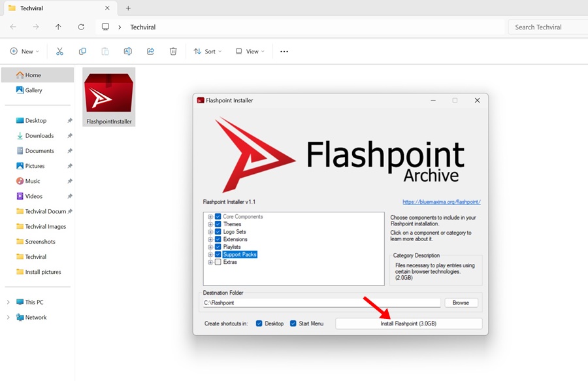Image resolution: width=588 pixels, height=381 pixels.
Task: Click the address bar chevron before Techviral
Action: [x=120, y=27]
